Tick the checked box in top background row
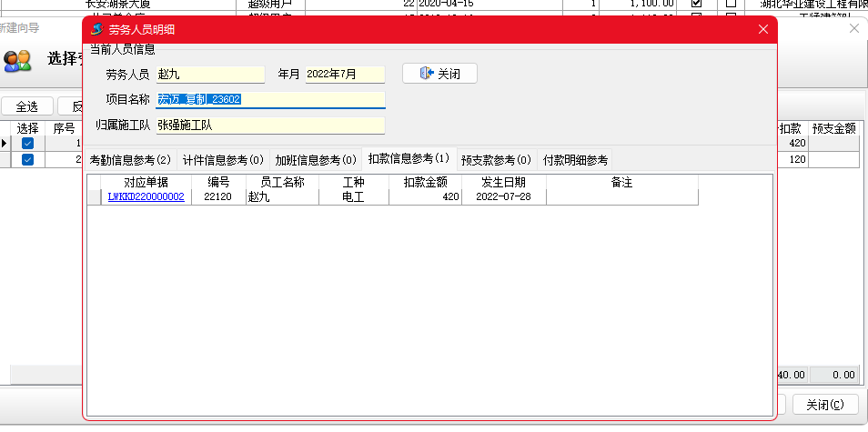868x432 pixels. tap(697, 4)
